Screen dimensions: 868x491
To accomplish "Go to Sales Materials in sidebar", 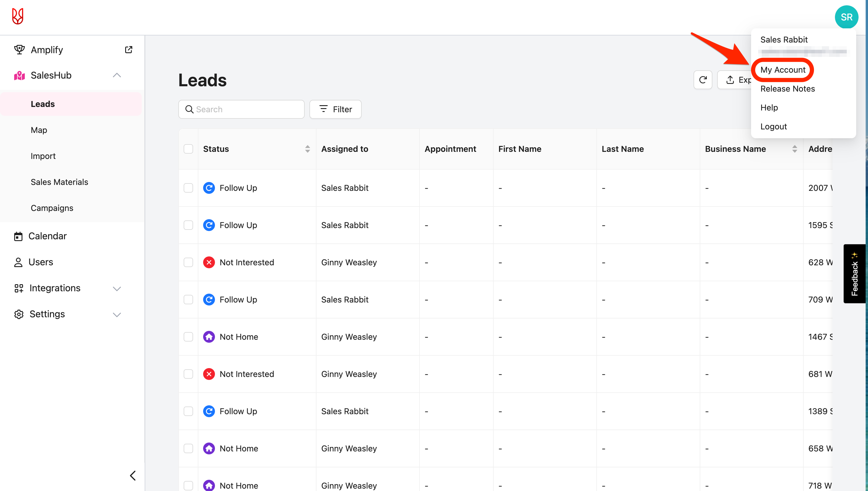I will (59, 182).
